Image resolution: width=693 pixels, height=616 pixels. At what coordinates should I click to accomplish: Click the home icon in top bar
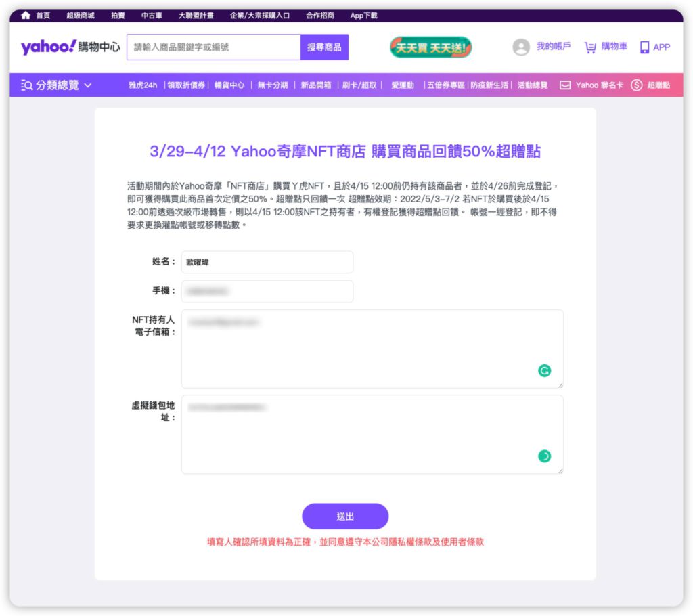click(x=26, y=15)
